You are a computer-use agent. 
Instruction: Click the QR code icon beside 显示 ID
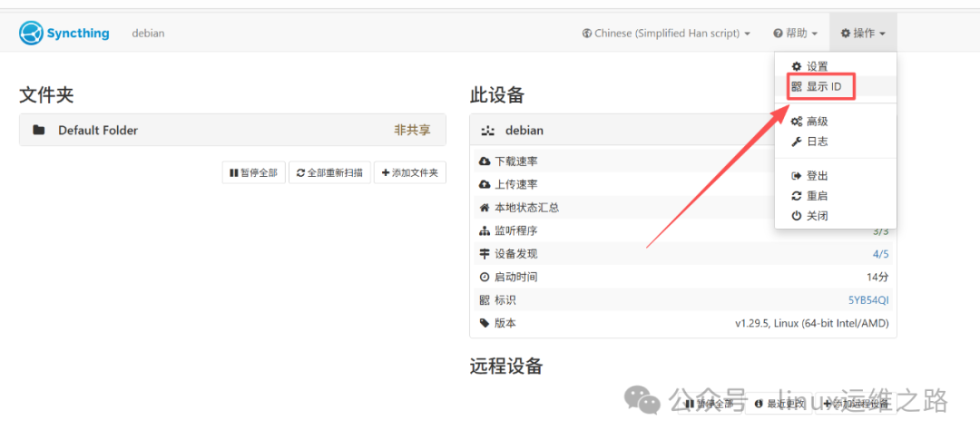click(x=797, y=87)
